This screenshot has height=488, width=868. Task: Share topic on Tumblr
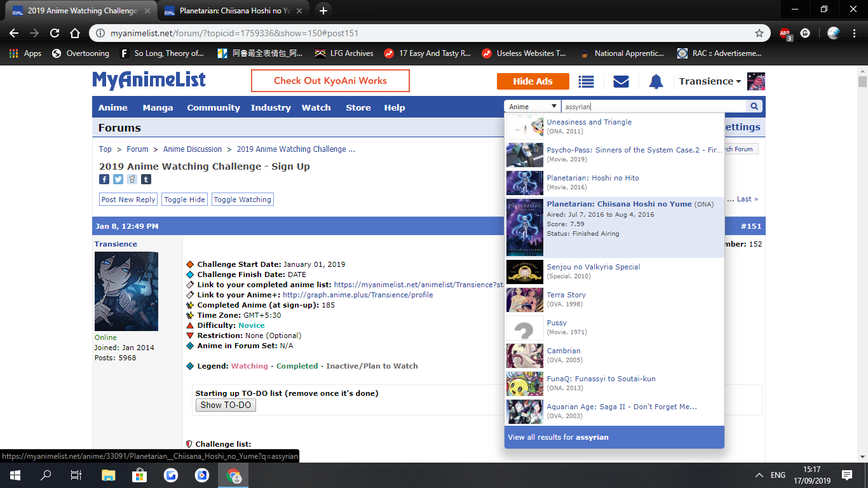pos(146,180)
